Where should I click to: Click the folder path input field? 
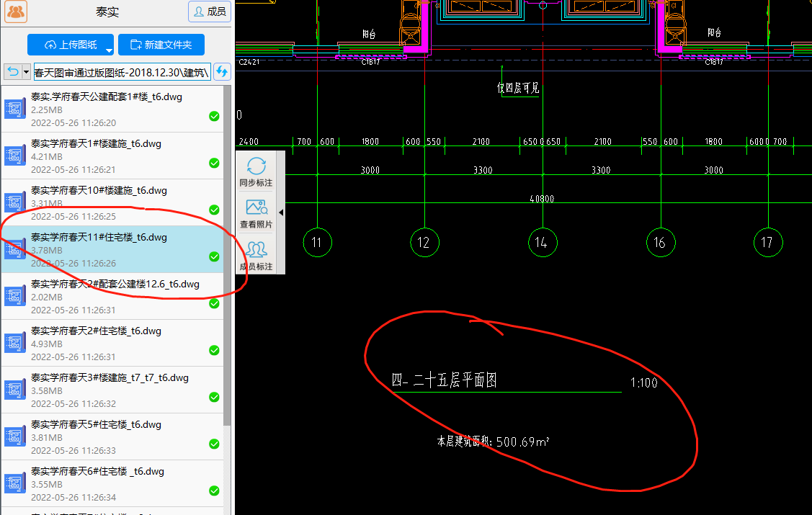[x=122, y=72]
